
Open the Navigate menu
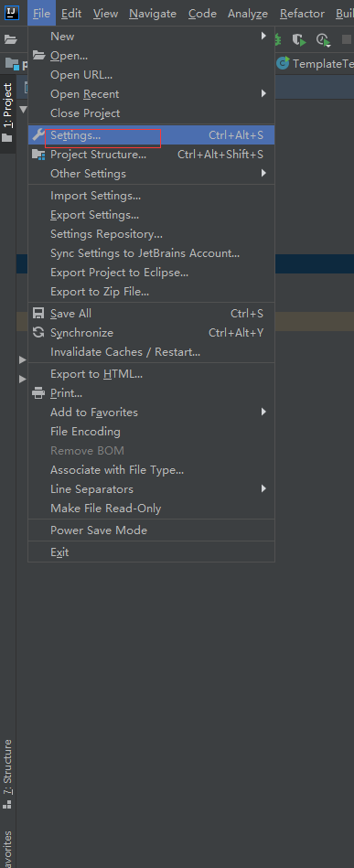tap(153, 14)
